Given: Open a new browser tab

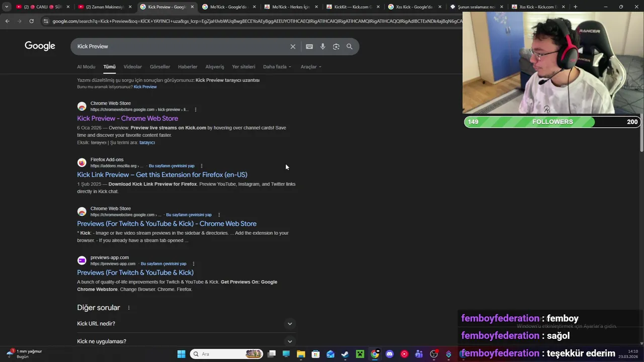Looking at the screenshot, I should click(575, 7).
